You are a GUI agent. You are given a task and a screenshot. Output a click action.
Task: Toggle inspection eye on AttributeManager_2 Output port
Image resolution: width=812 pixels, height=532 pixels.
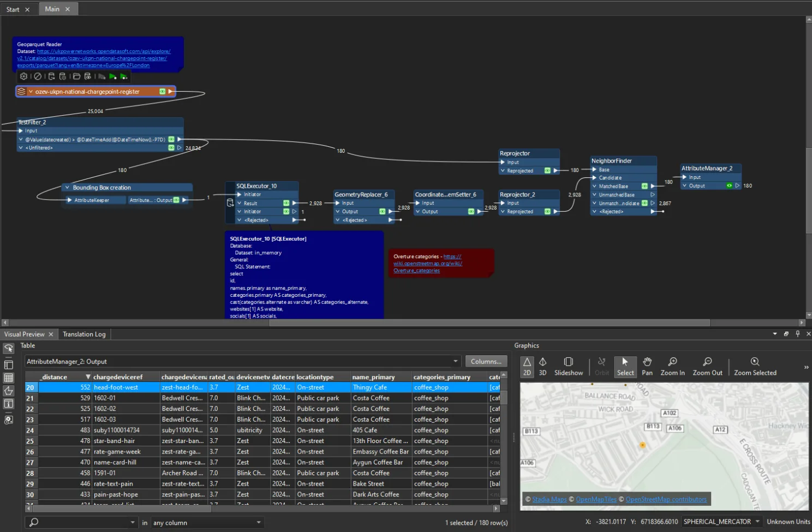click(729, 186)
